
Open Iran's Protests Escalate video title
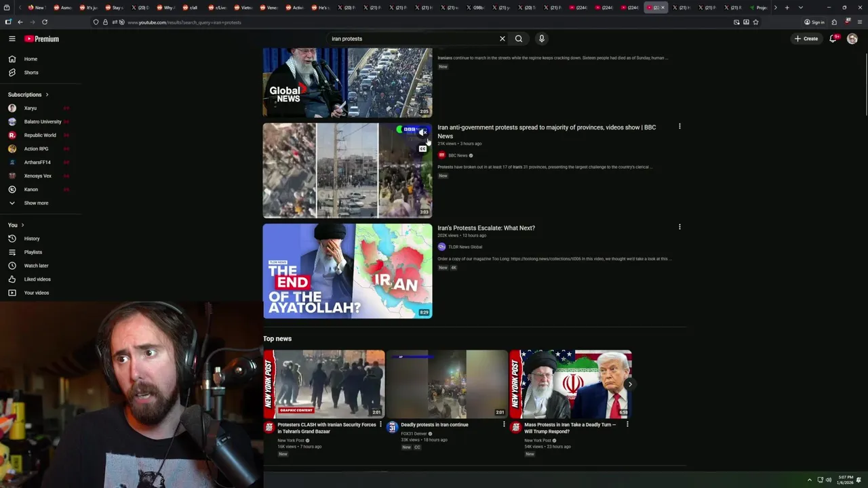point(486,228)
